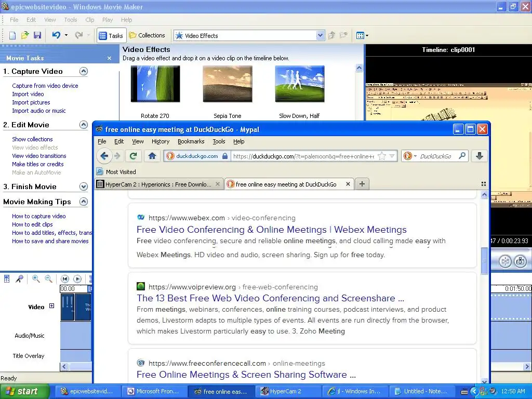Screen dimensions: 532x399
Task: Select the Rotate 270 effect thumbnail
Action: (155, 84)
